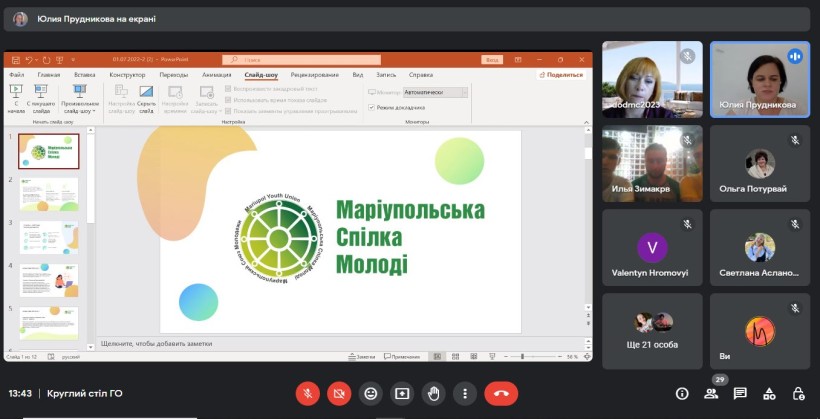Viewport: 820px width, 419px height.
Task: Click the zoom slider handle
Action: click(522, 357)
